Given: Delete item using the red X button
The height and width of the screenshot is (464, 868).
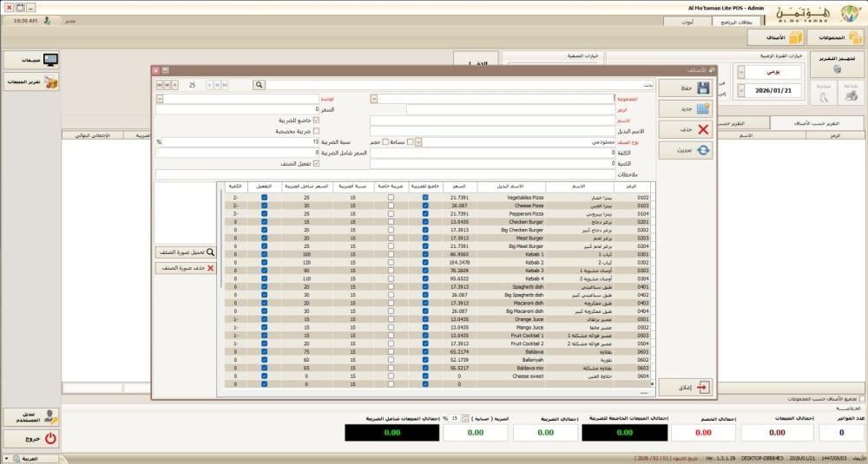Looking at the screenshot, I should click(x=686, y=129).
